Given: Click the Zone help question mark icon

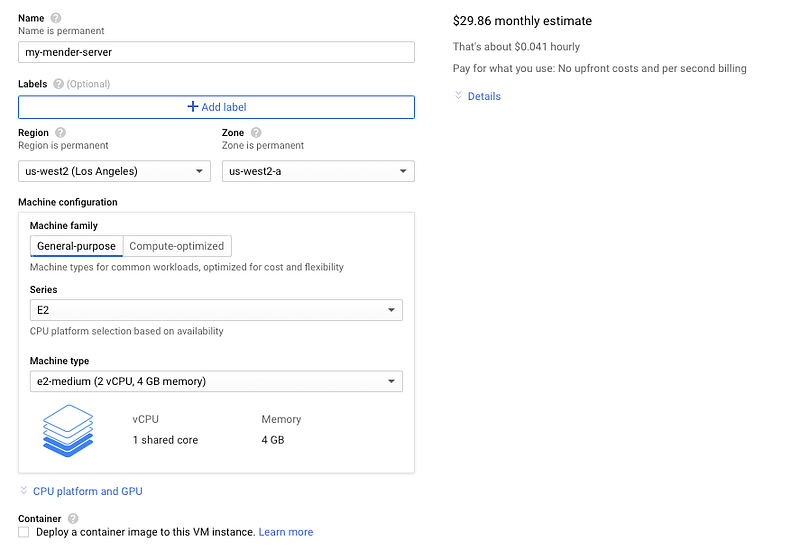Looking at the screenshot, I should point(256,133).
